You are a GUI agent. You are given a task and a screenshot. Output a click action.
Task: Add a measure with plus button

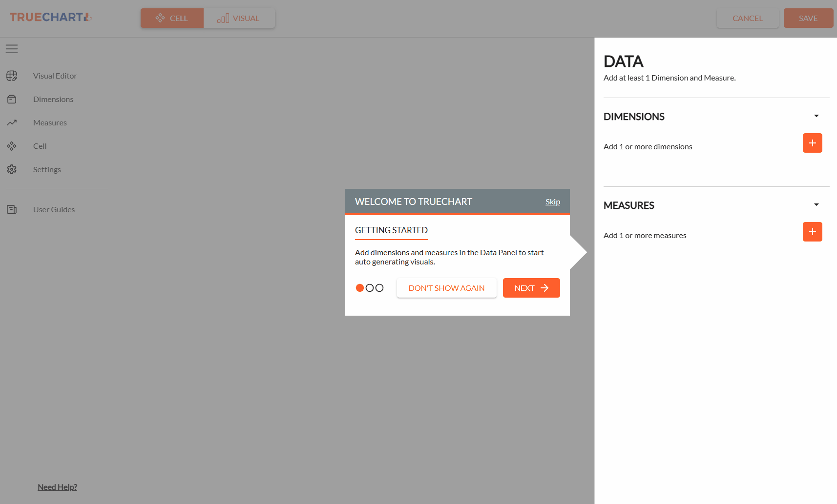tap(812, 232)
